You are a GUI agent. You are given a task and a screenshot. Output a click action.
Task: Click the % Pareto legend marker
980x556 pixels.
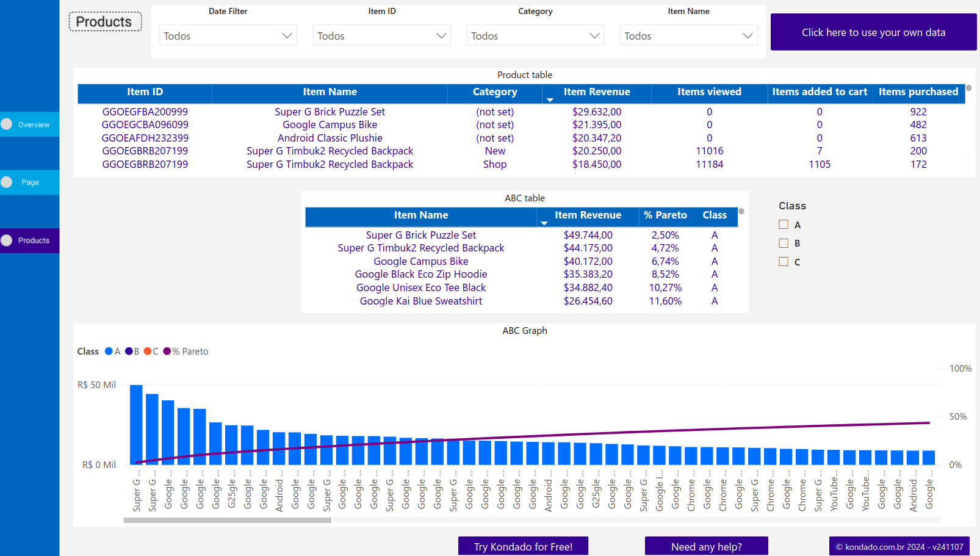167,351
